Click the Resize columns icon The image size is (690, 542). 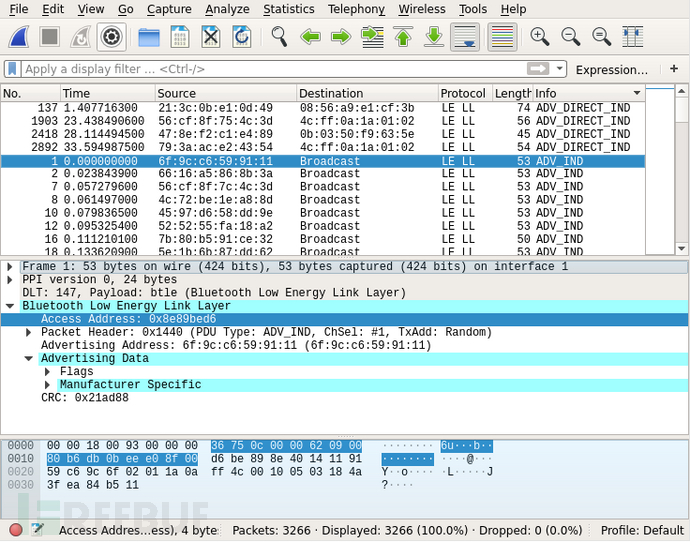632,37
